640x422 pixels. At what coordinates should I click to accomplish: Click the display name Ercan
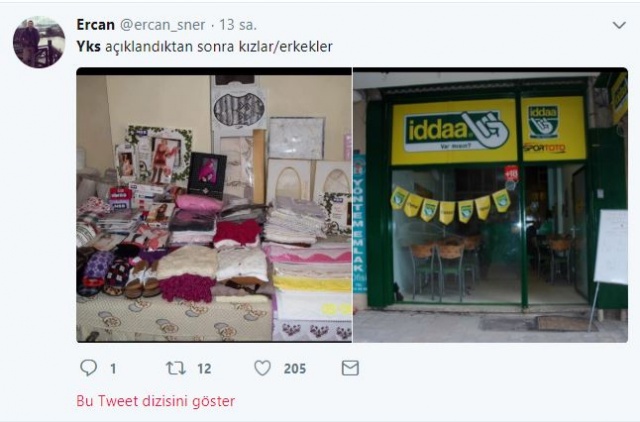(96, 25)
